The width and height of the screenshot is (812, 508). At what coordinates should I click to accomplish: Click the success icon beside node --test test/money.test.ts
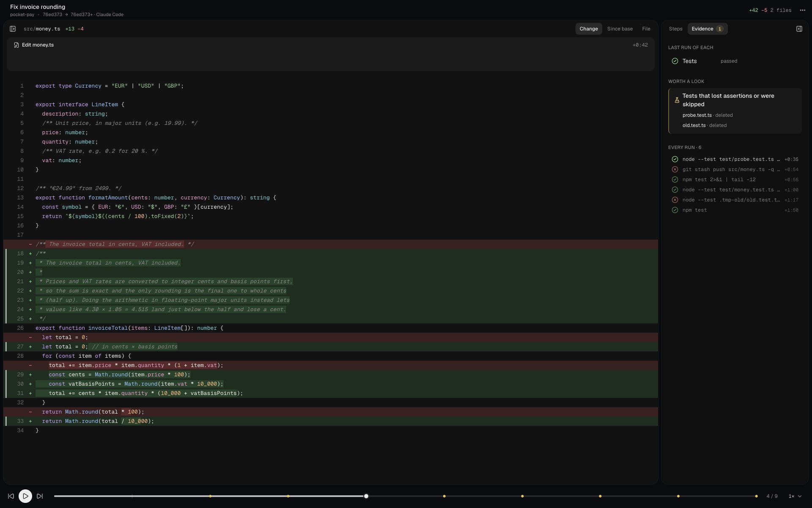[675, 190]
